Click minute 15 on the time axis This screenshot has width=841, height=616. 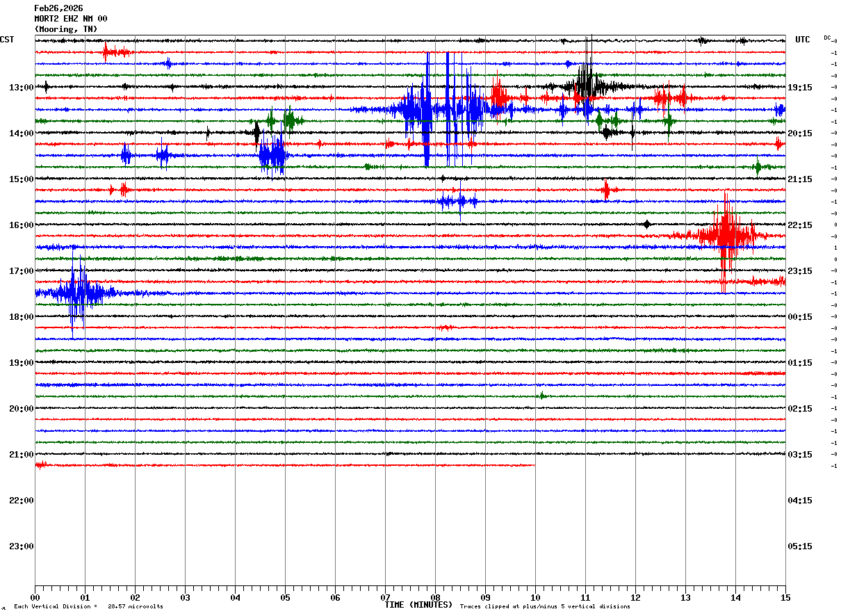[785, 597]
